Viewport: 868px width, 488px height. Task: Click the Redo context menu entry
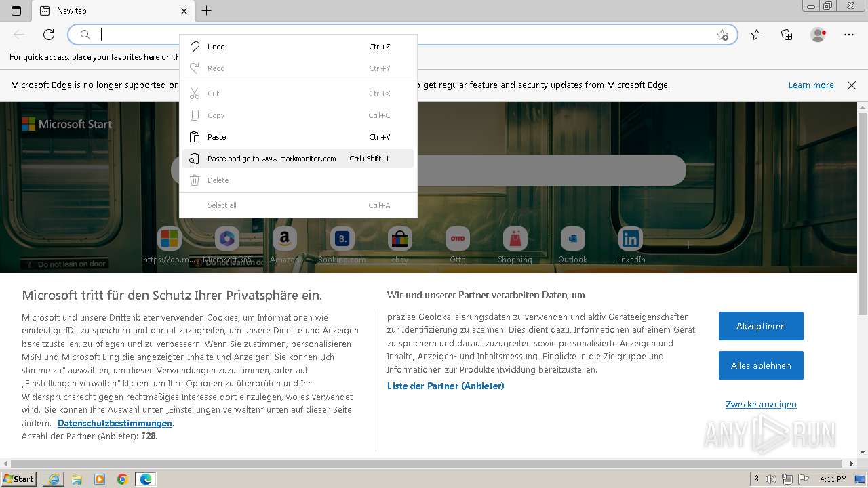click(x=298, y=68)
